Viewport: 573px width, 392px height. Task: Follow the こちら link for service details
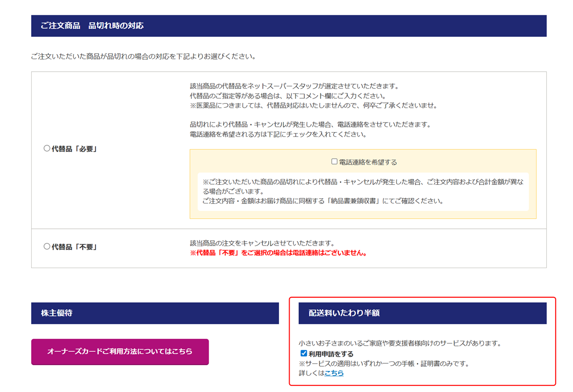pos(334,373)
